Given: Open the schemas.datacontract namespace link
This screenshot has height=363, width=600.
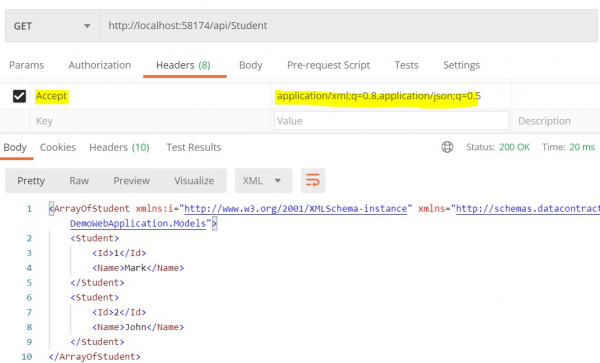Looking at the screenshot, I should [x=528, y=209].
